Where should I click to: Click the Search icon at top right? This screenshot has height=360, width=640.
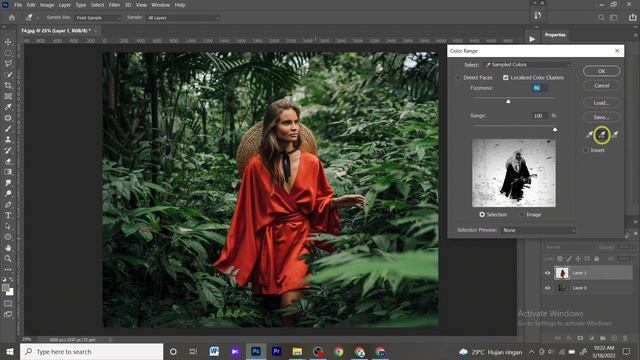point(601,18)
